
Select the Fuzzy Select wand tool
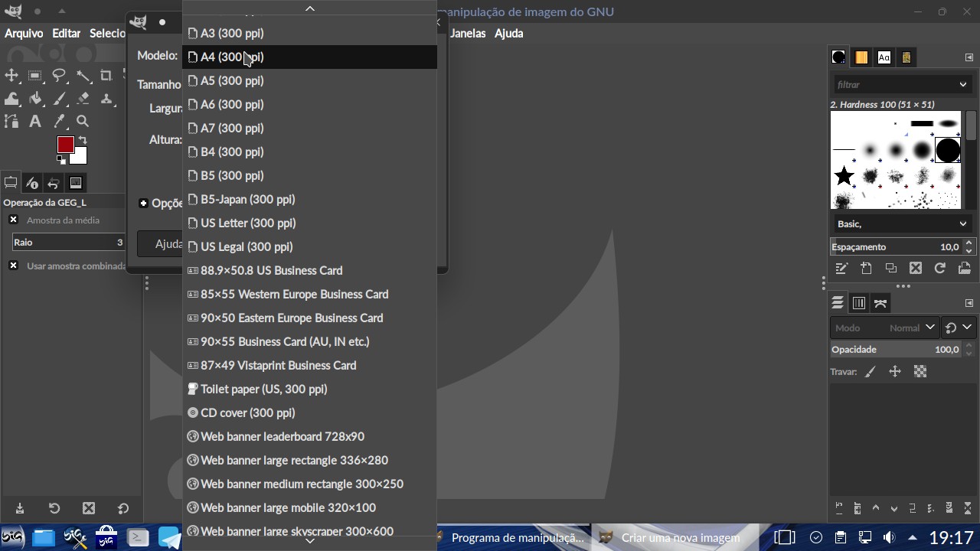point(83,75)
